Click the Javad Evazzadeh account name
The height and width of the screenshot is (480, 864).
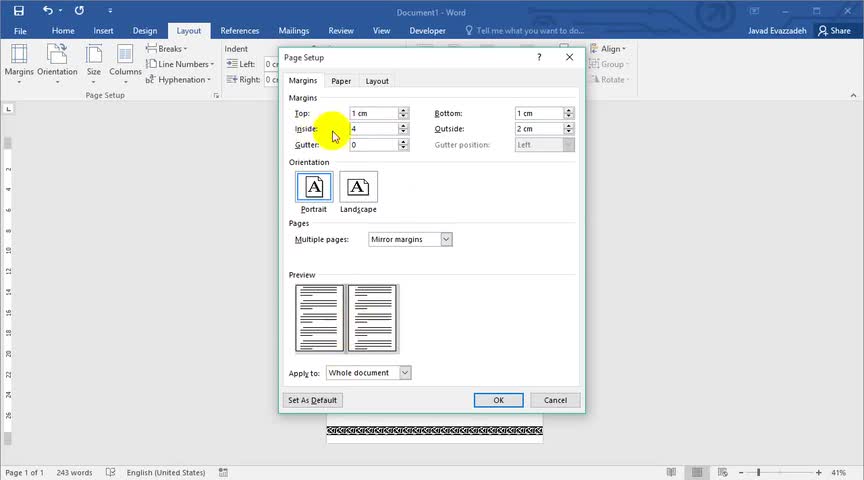pos(777,31)
